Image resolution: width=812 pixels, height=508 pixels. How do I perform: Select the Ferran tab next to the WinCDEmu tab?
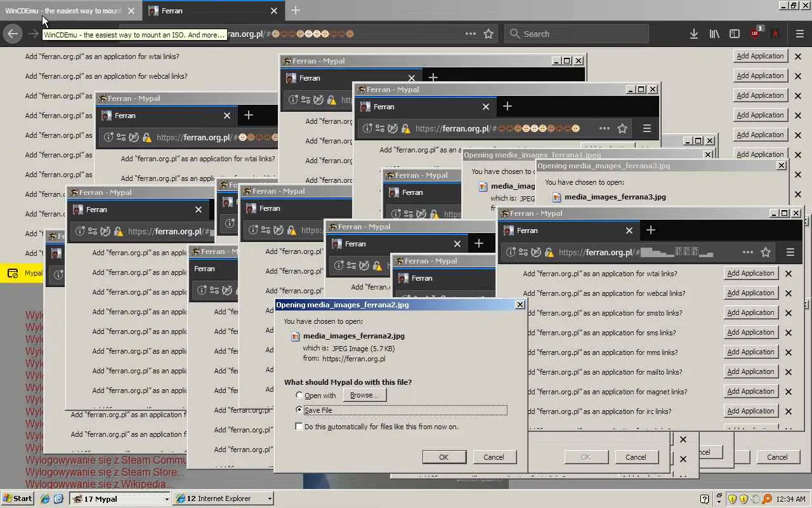[213, 11]
